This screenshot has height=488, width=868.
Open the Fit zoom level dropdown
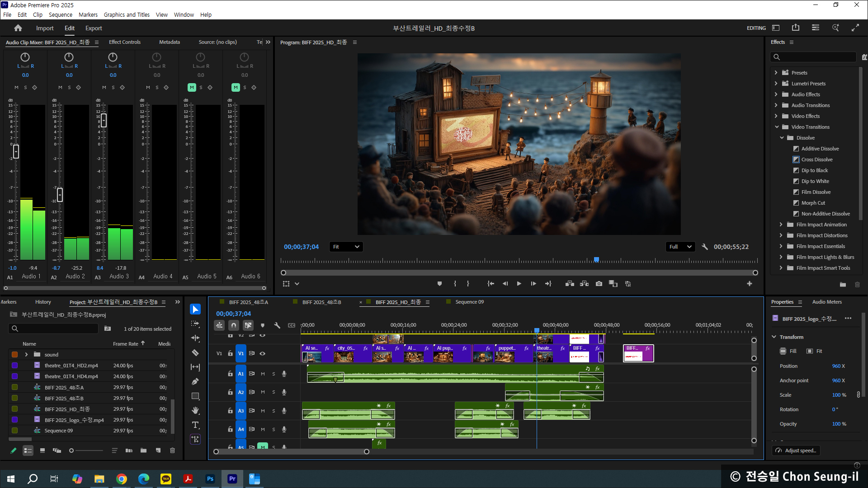(346, 247)
